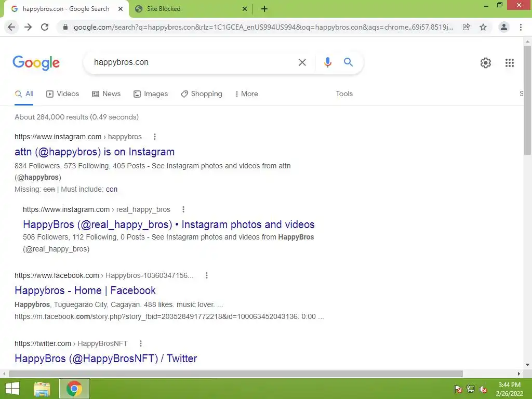Viewport: 532px width, 399px height.
Task: Click the network tray icon
Action: point(471,389)
